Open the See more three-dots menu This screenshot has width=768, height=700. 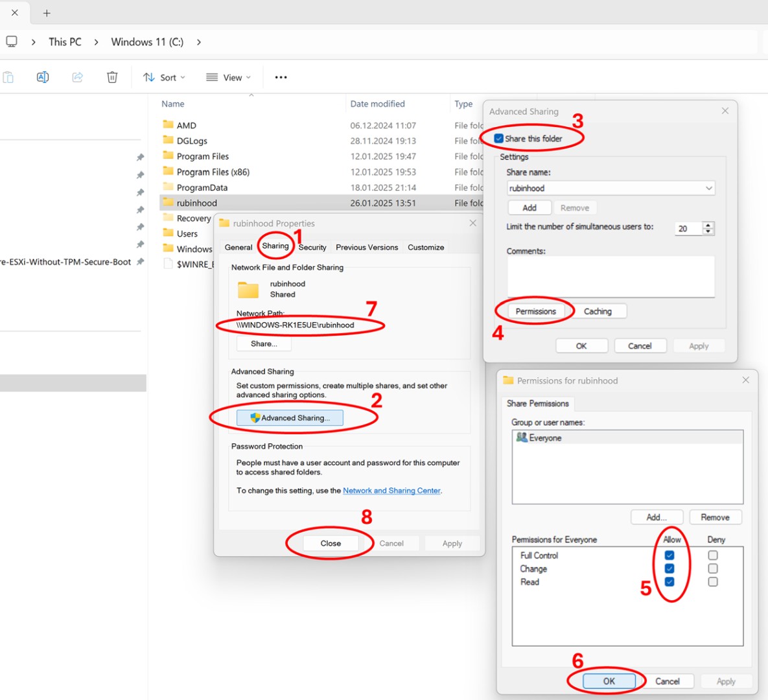(x=281, y=77)
